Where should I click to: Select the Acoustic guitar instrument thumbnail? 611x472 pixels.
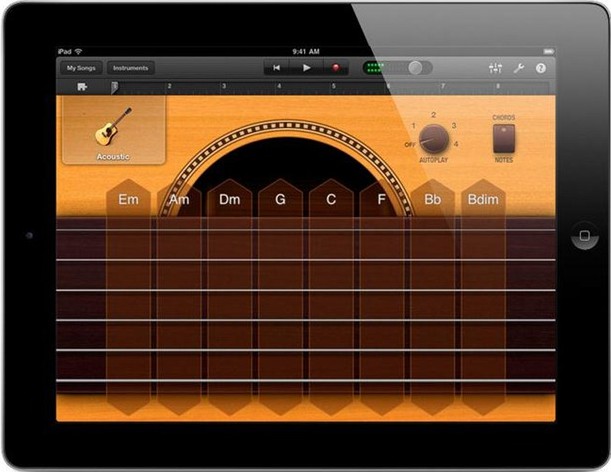113,131
